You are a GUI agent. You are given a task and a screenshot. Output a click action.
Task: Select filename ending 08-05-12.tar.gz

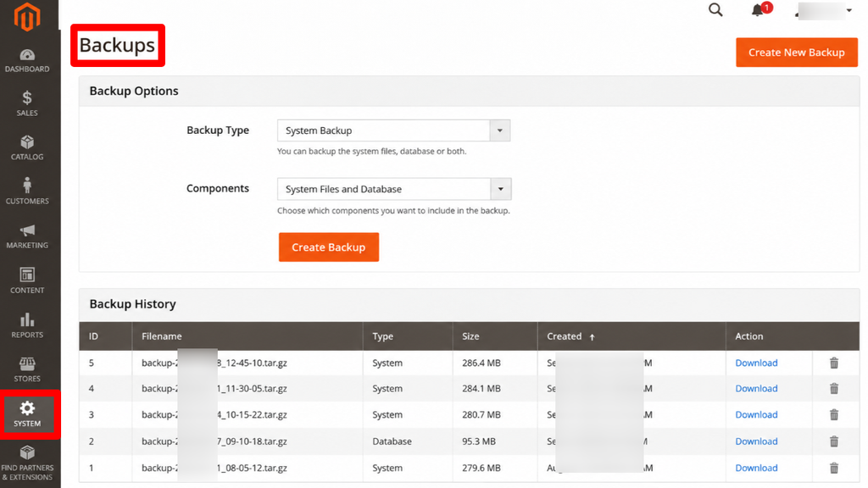(214, 468)
